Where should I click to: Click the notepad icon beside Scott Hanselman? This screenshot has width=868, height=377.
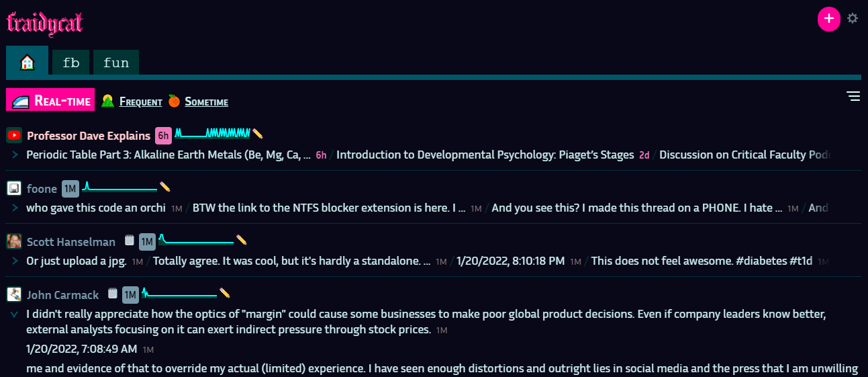point(130,241)
